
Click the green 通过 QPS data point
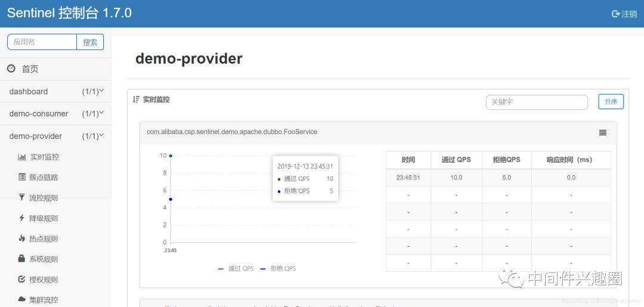171,156
